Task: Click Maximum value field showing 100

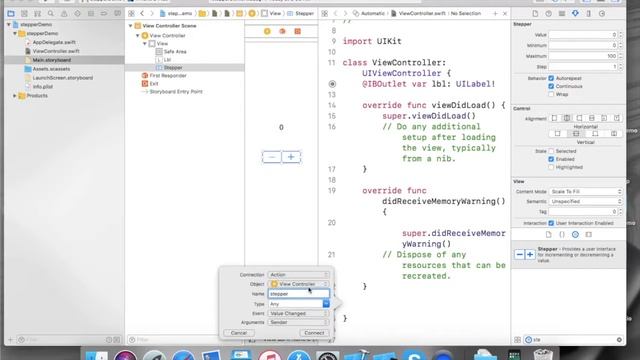Action: pos(583,56)
